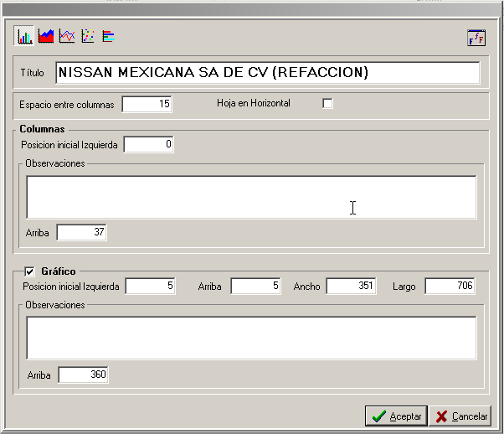Uncheck the Gráfico checkbox
This screenshot has width=504, height=434.
(29, 271)
